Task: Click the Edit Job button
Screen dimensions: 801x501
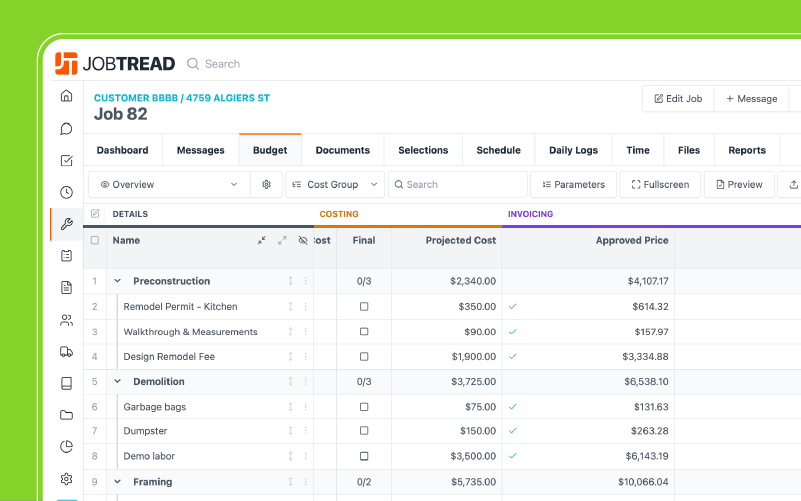Action: pos(677,99)
